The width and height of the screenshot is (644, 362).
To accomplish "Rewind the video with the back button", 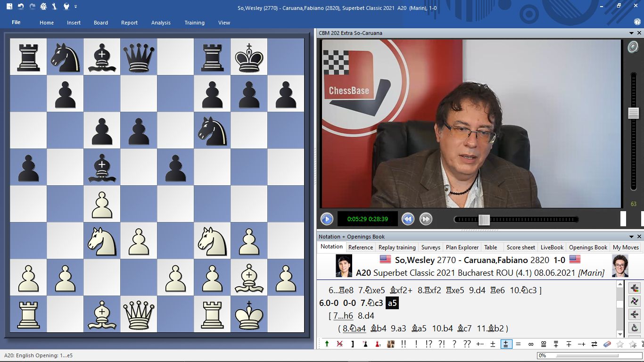I will 408,219.
